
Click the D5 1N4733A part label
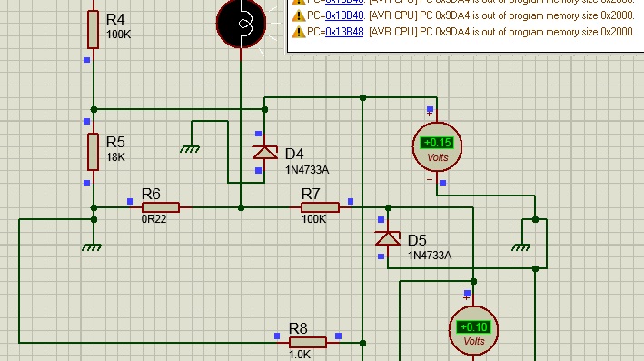[x=430, y=256]
